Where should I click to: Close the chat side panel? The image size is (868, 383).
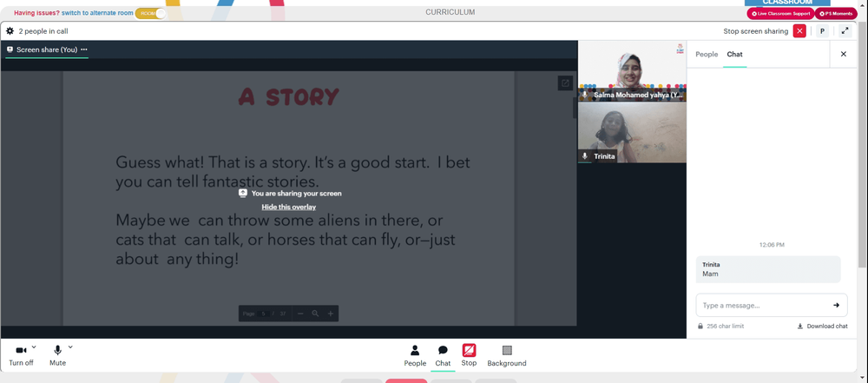[844, 55]
